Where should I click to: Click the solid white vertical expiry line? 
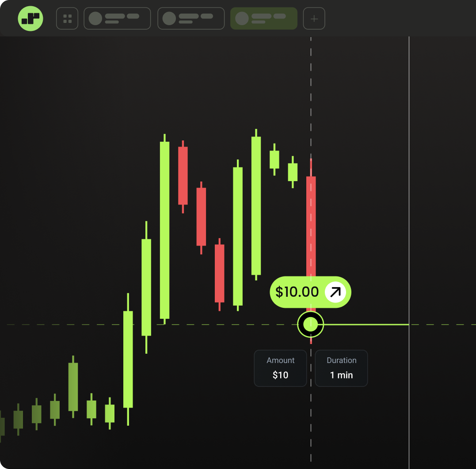tap(409, 177)
